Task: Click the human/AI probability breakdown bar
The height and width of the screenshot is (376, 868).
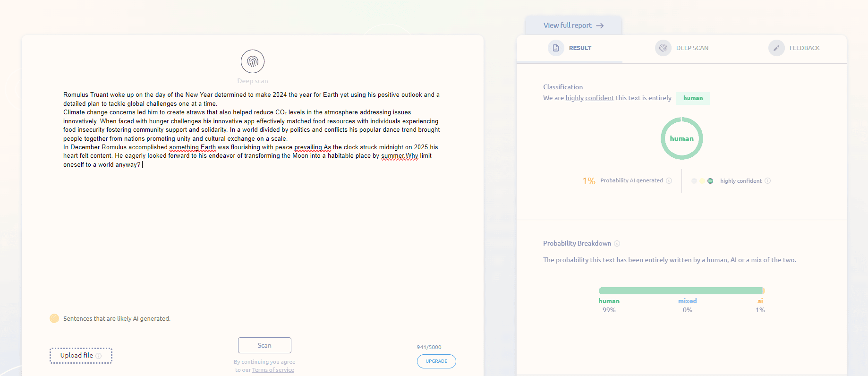Action: 681,291
